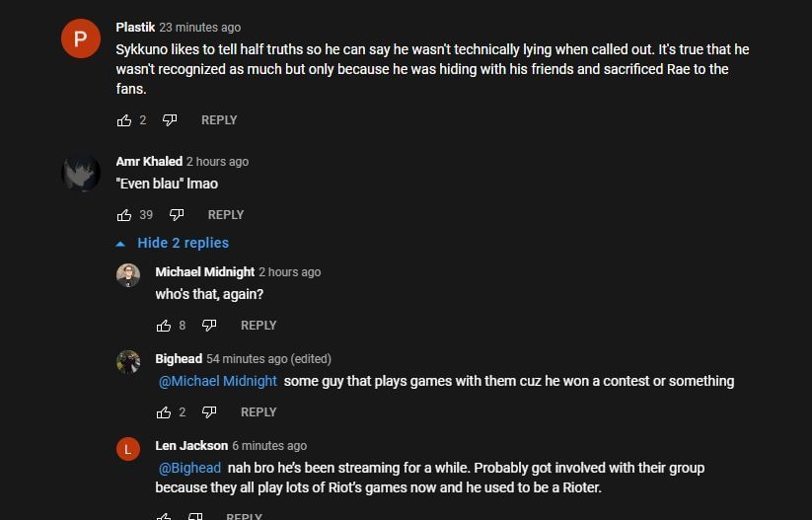The image size is (812, 520).
Task: Dislike Plastik's comment
Action: click(x=170, y=120)
